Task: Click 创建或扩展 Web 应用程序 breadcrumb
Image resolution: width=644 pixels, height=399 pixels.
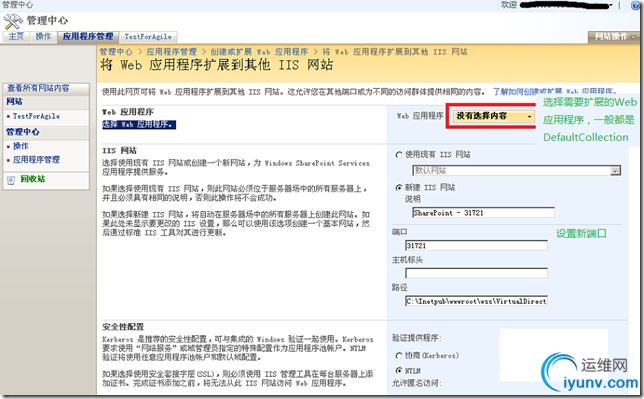Action: click(x=259, y=52)
